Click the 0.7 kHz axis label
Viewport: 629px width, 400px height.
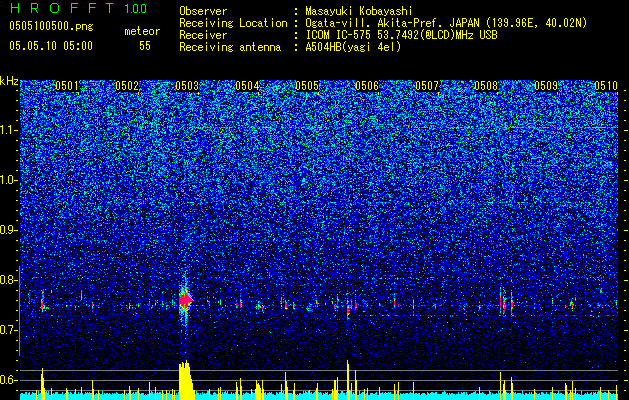(9, 330)
